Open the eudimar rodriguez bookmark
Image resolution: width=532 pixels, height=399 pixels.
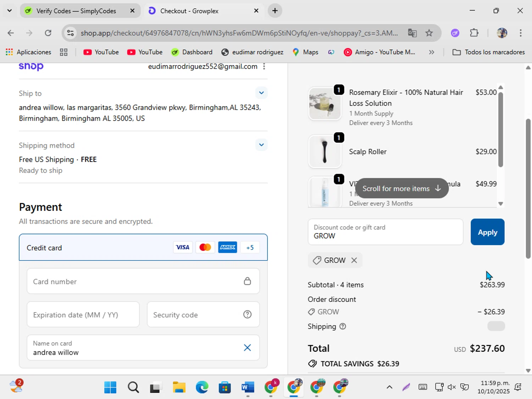252,52
